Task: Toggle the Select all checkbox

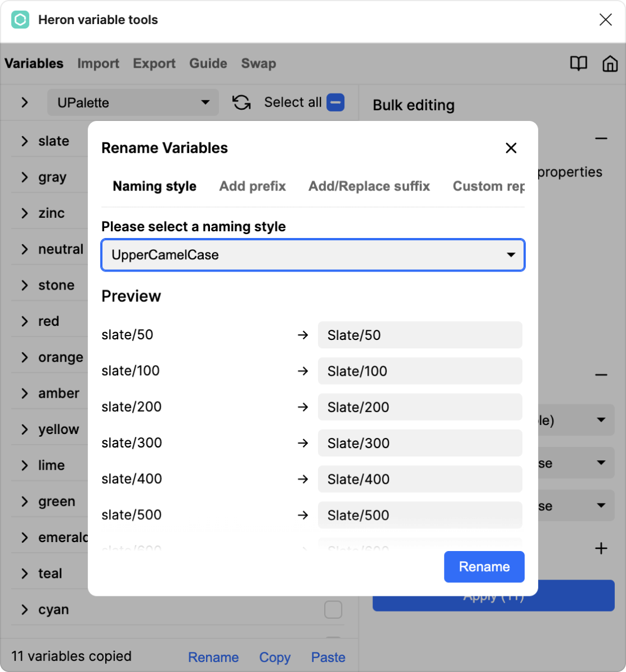Action: (335, 102)
